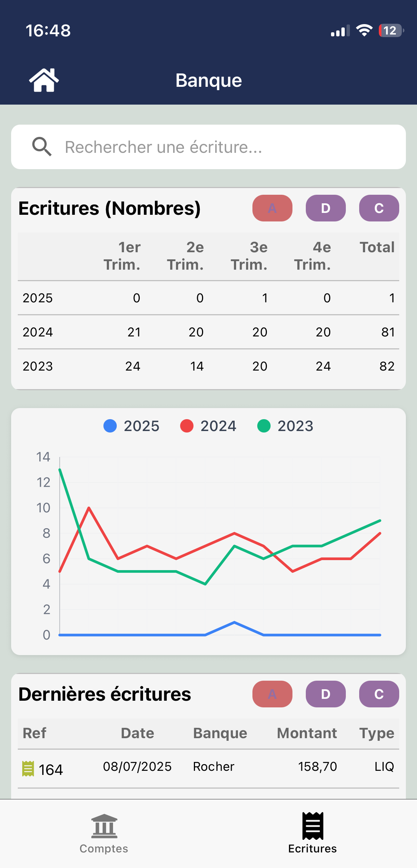
Task: Click the magnifying glass search icon
Action: 42,147
